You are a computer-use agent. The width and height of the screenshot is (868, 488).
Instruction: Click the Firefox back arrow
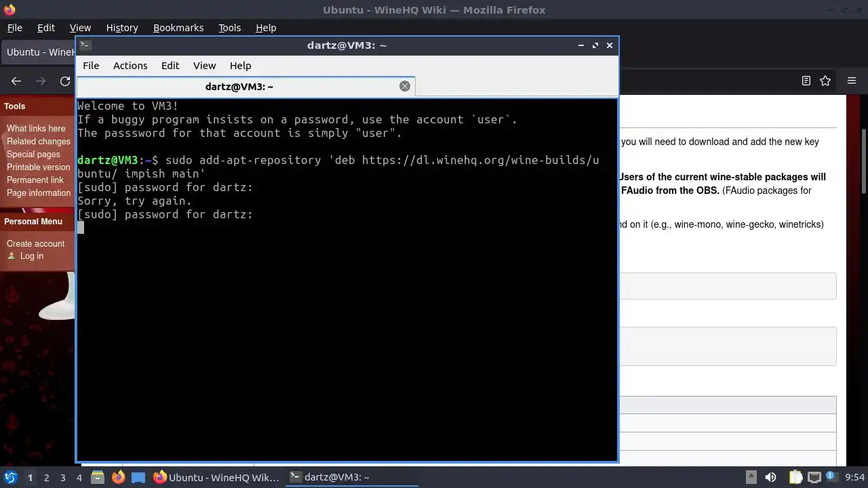[x=16, y=81]
